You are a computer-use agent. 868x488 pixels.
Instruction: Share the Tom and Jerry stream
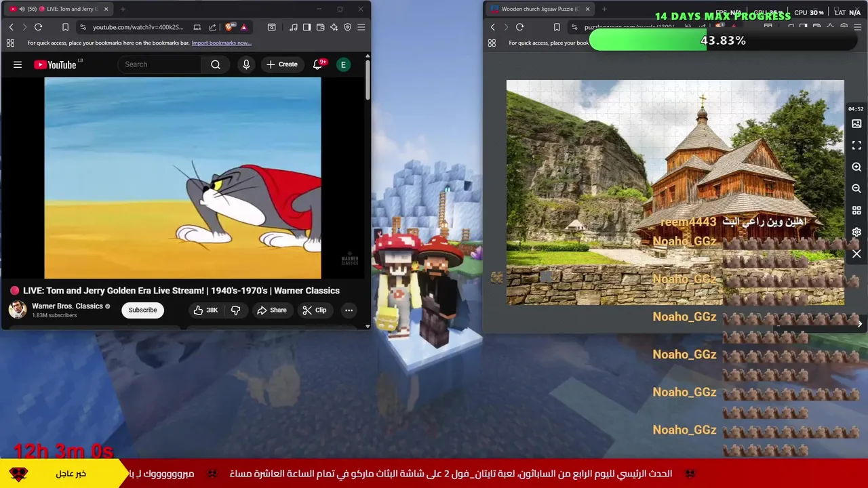pos(271,310)
